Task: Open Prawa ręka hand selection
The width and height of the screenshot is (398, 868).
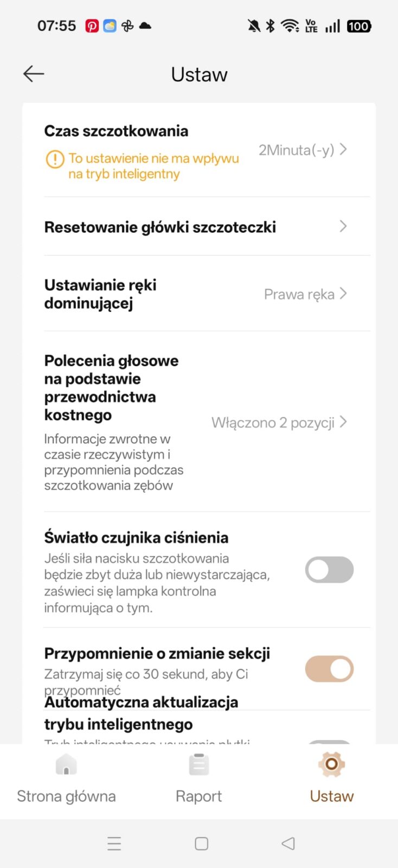Action: [x=305, y=294]
